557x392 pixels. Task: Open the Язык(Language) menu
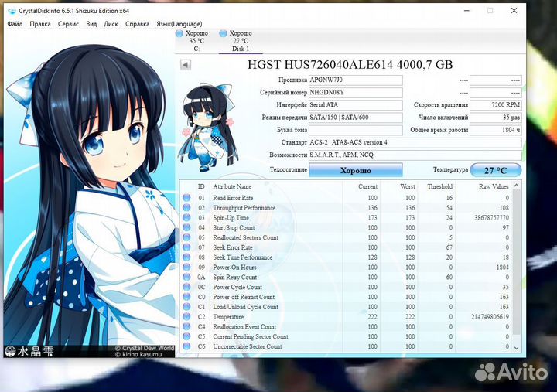(179, 24)
